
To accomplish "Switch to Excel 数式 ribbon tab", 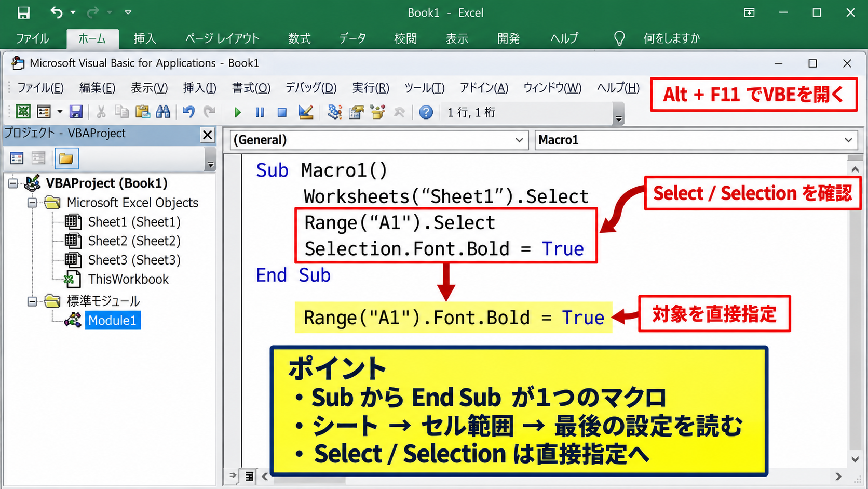I will [300, 38].
